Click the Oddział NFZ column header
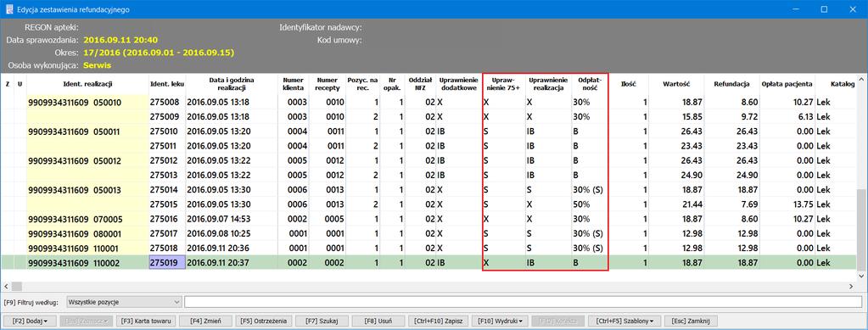 (x=420, y=84)
